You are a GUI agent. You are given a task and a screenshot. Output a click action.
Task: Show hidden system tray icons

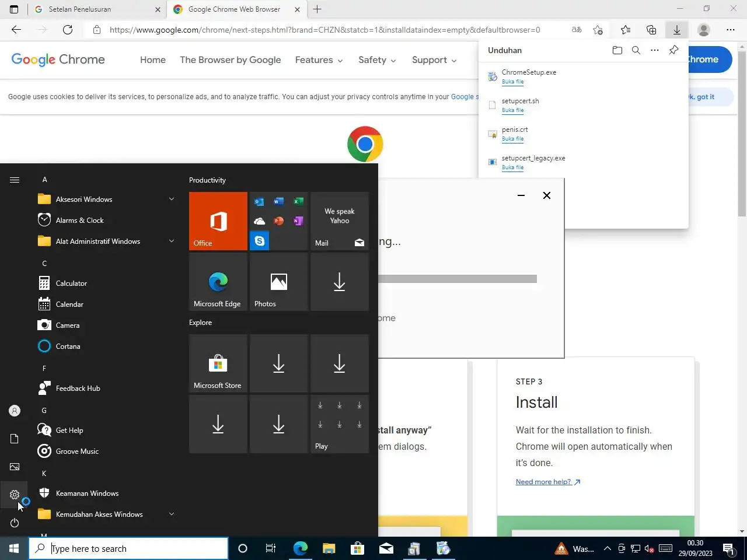(607, 548)
